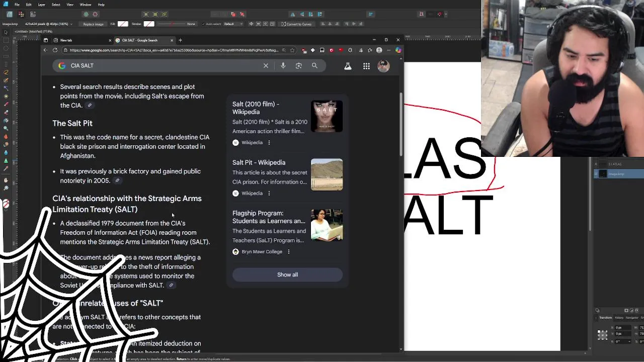The width and height of the screenshot is (644, 362).
Task: Clear the Google search box
Action: [266, 66]
